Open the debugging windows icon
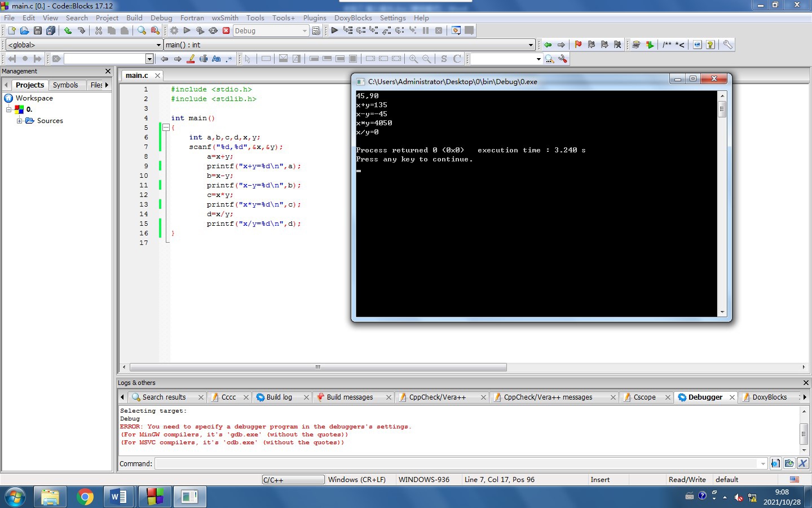812x508 pixels. pyautogui.click(x=456, y=30)
